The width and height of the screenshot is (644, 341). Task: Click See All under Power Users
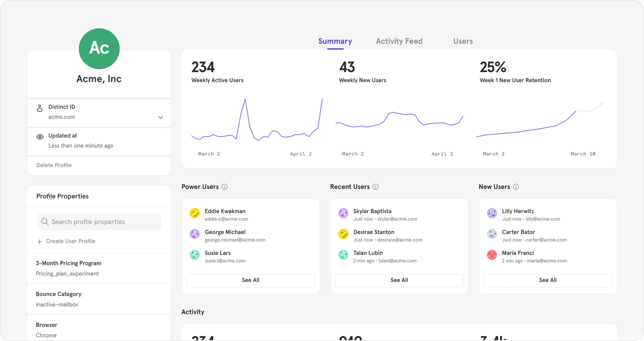tap(251, 280)
